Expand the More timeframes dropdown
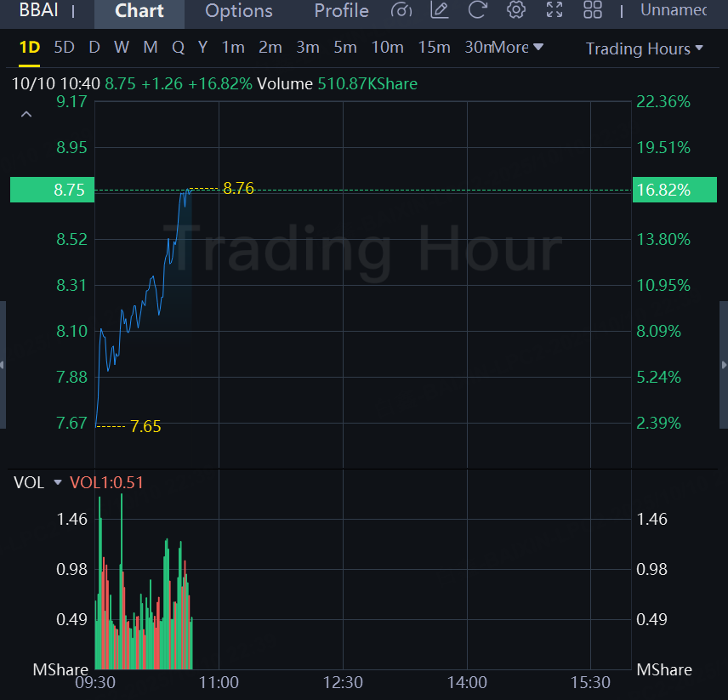 coord(517,48)
